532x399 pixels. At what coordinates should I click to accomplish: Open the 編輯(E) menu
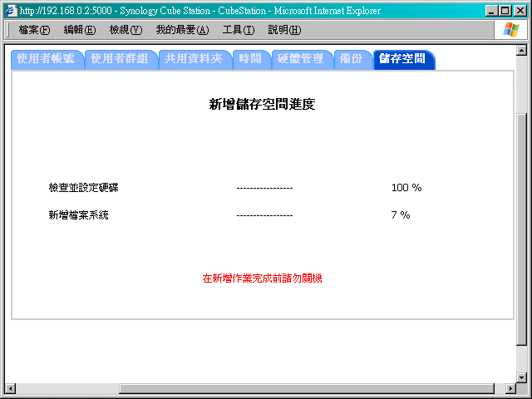point(80,30)
